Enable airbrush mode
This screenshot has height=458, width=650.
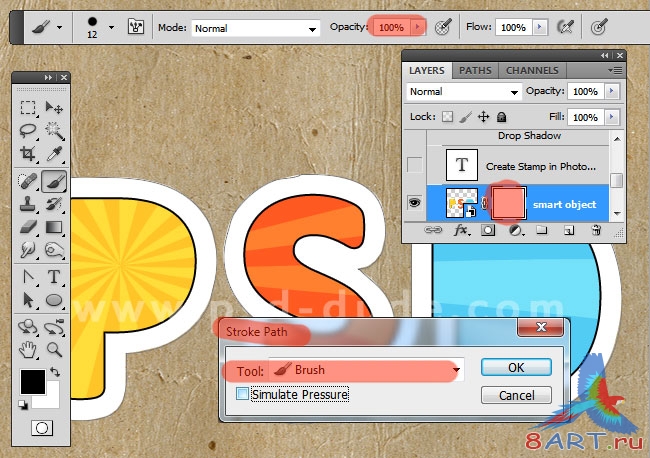(565, 27)
